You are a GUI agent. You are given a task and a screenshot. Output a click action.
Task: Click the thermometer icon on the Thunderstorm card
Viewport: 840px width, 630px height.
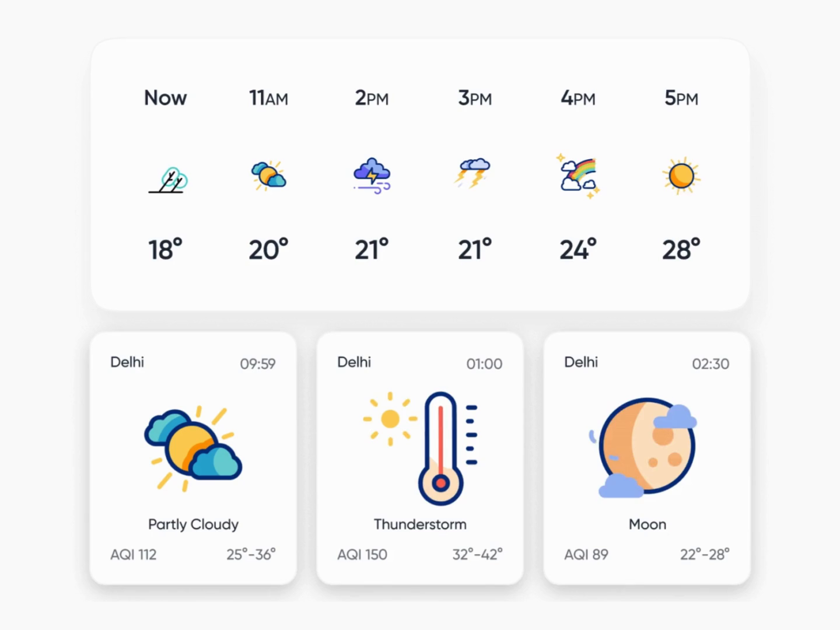point(440,446)
